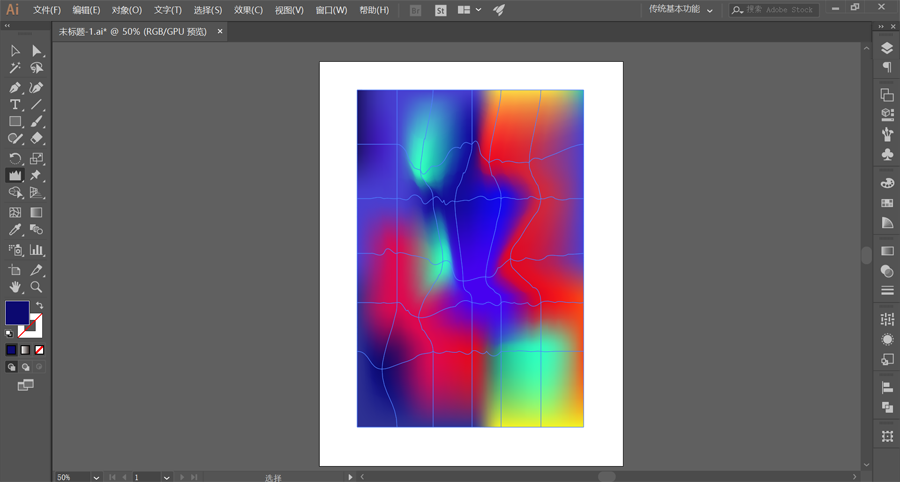Image resolution: width=900 pixels, height=482 pixels.
Task: Open the Layers panel icon
Action: click(887, 48)
